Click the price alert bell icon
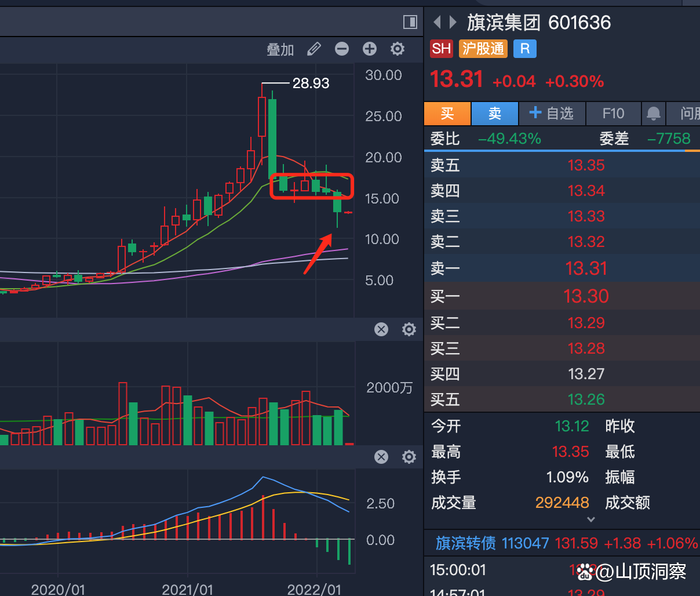The width and height of the screenshot is (700, 596). pos(654,113)
